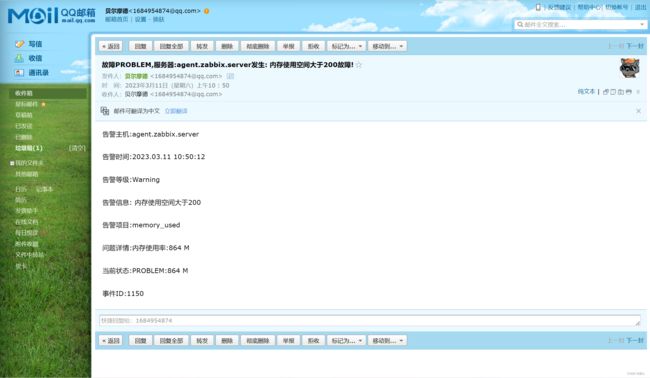Click the sender's raccoon avatar
This screenshot has width=650, height=378.
(629, 68)
